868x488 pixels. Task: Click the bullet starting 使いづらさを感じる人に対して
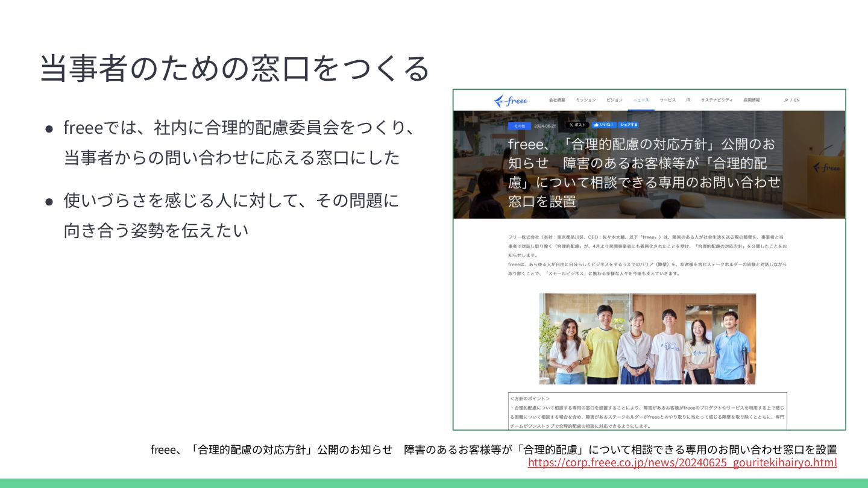pyautogui.click(x=231, y=215)
